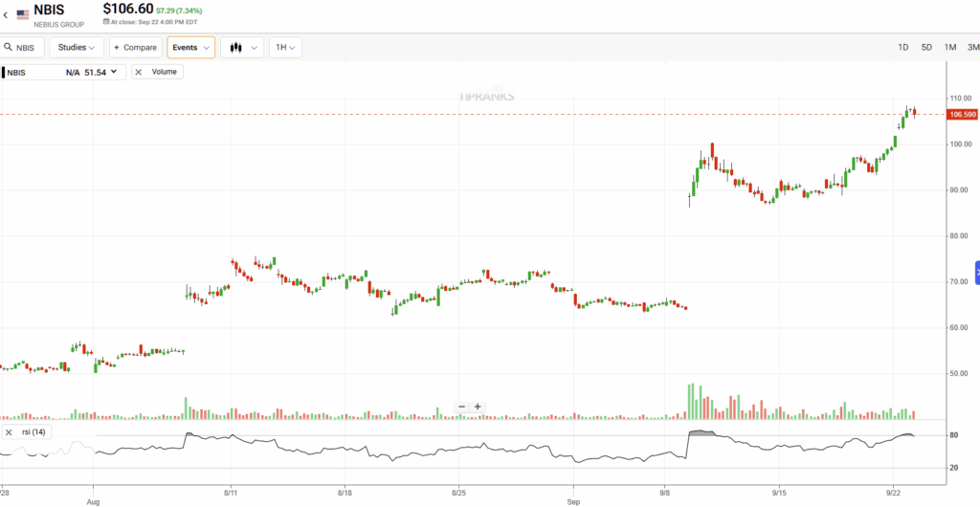
Task: Open the candlestick chart type dropdown
Action: click(x=242, y=48)
